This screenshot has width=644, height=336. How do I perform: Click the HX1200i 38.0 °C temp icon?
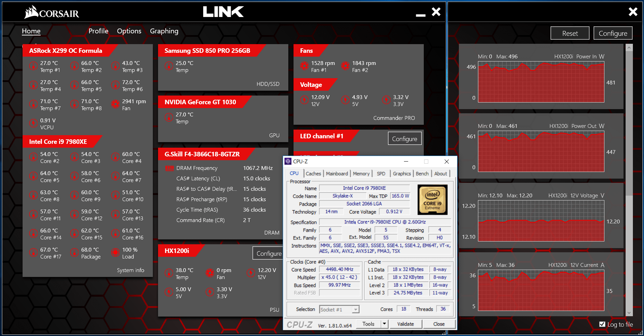pyautogui.click(x=168, y=273)
